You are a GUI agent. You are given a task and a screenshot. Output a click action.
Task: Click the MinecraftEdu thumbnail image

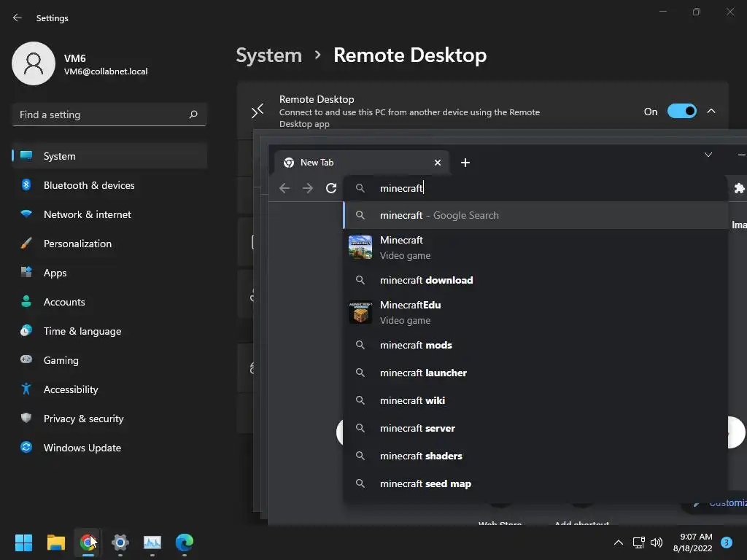tap(360, 312)
